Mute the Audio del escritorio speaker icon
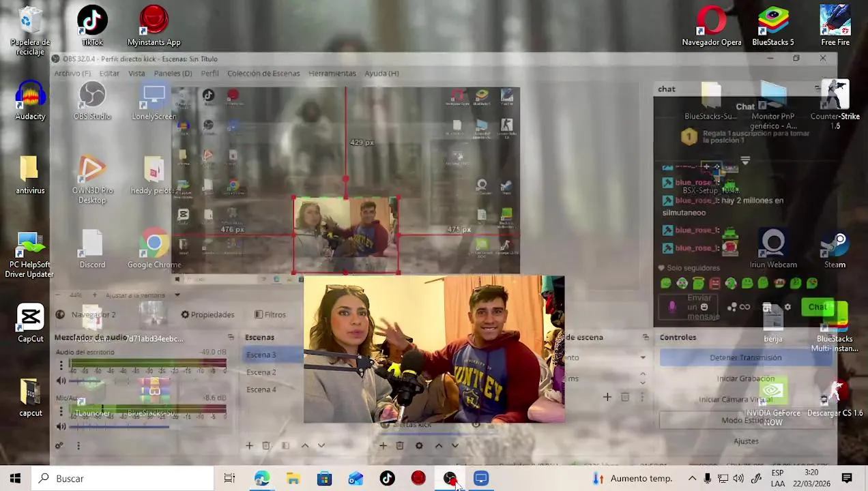The width and height of the screenshot is (868, 491). tap(61, 381)
